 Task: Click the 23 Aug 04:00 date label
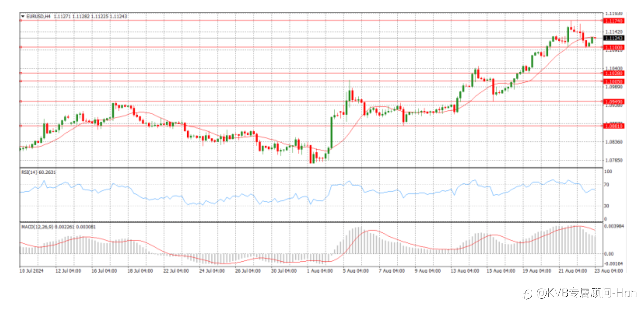click(609, 271)
